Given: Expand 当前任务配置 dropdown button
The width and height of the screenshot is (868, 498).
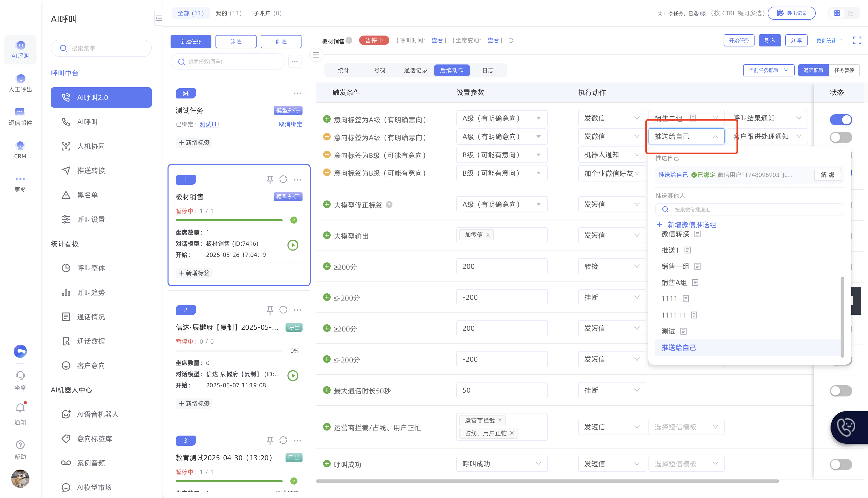Looking at the screenshot, I should 769,70.
